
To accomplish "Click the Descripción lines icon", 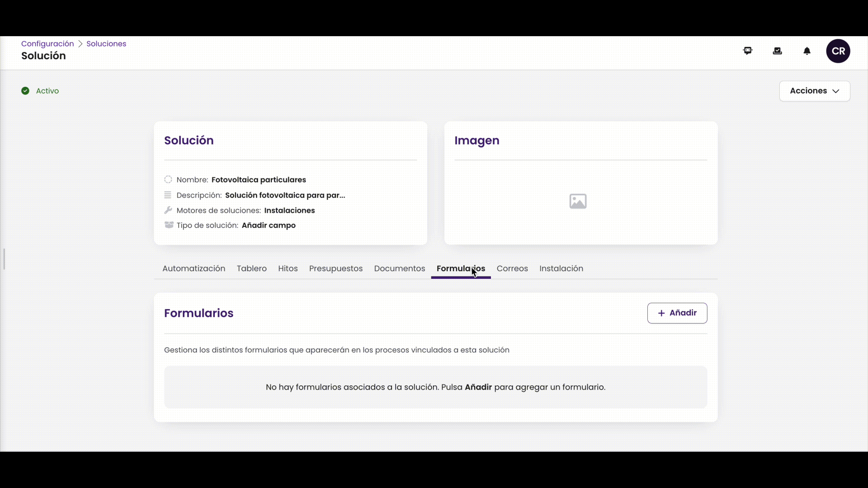I will (x=168, y=195).
